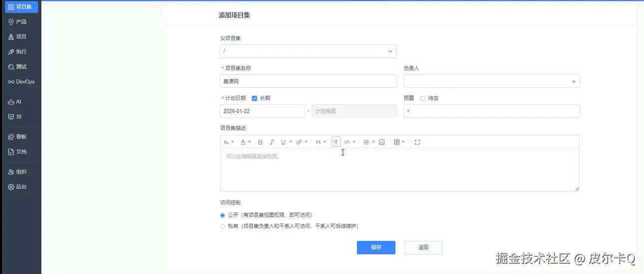Click the fullscreen editor icon

pos(417,142)
